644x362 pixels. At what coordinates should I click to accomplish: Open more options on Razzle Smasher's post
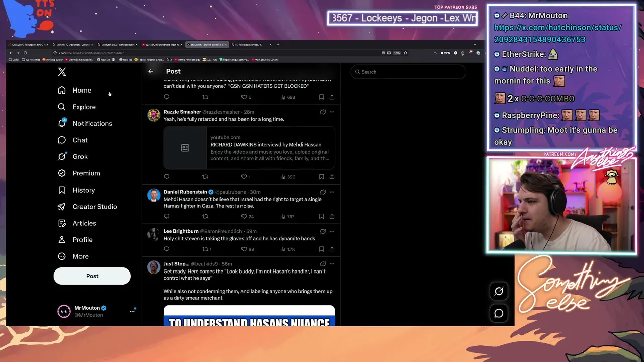coord(332,112)
